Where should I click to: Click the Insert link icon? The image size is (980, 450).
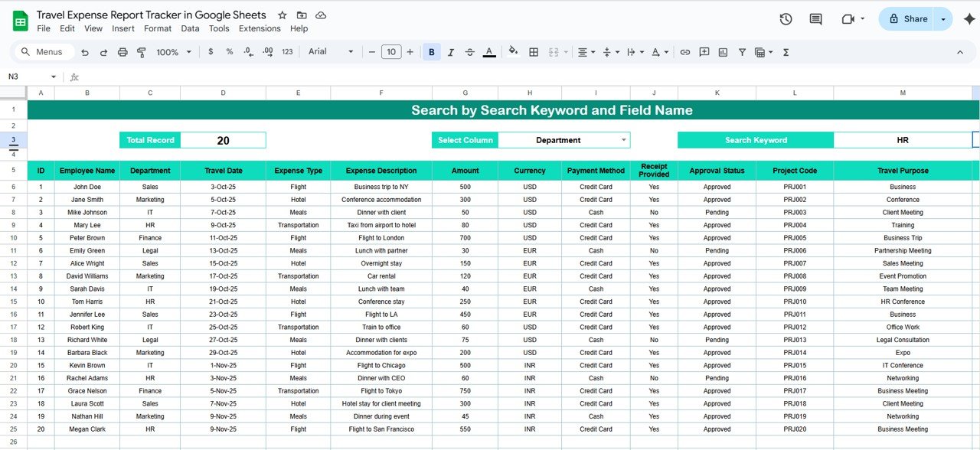684,52
